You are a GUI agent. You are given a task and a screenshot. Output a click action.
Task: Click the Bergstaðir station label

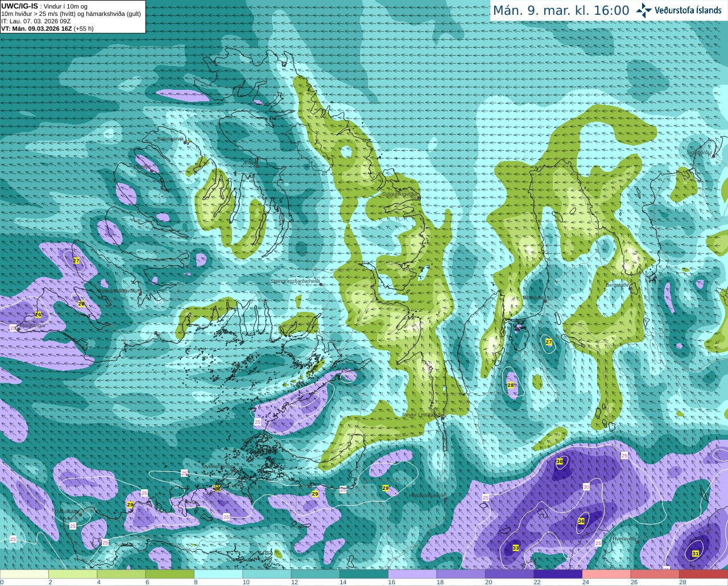(x=618, y=284)
